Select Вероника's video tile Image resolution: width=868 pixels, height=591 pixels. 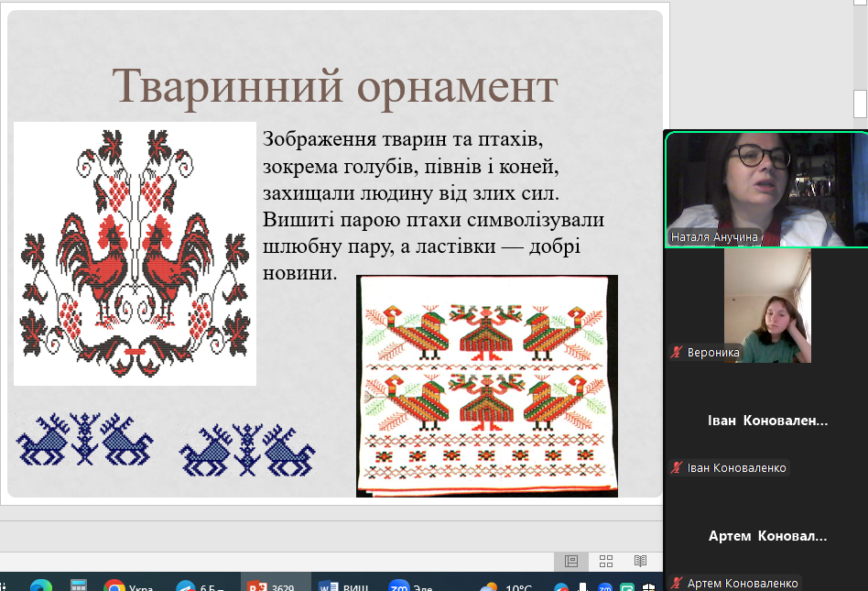pyautogui.click(x=767, y=306)
